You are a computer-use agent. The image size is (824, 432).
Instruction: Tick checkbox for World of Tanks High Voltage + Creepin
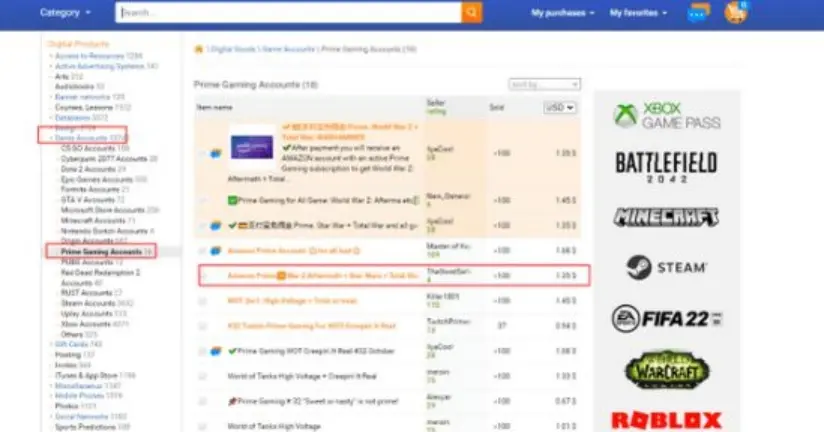tap(202, 376)
